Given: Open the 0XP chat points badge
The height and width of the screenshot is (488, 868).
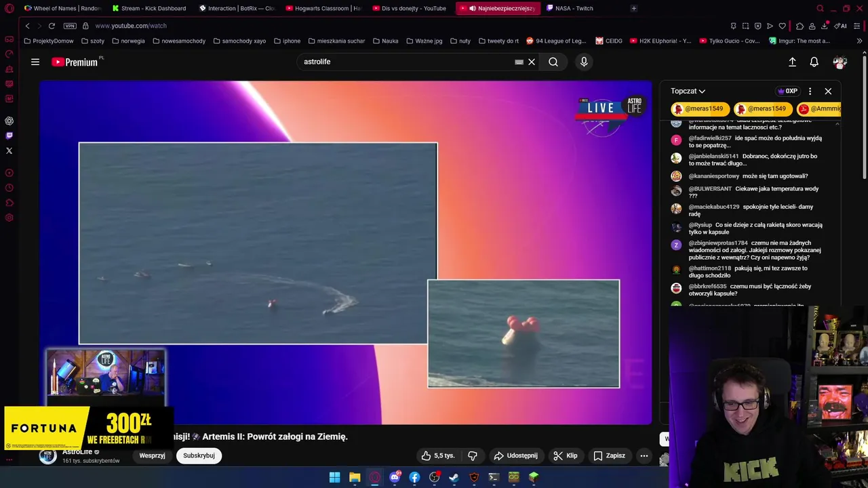Looking at the screenshot, I should pos(787,91).
